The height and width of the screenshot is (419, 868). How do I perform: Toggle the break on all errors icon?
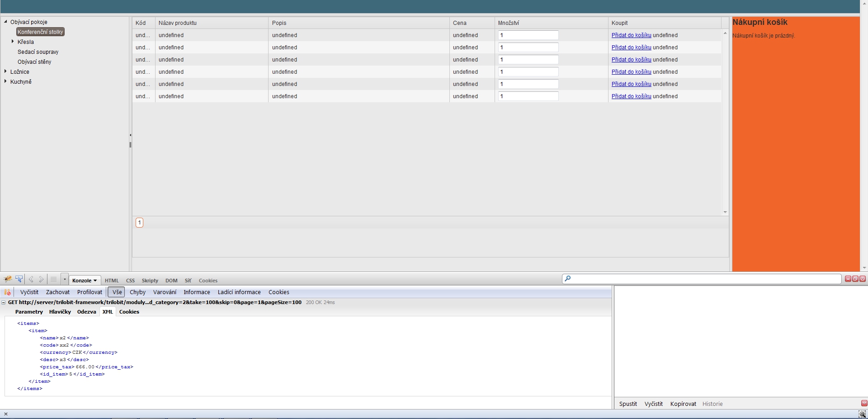click(7, 292)
